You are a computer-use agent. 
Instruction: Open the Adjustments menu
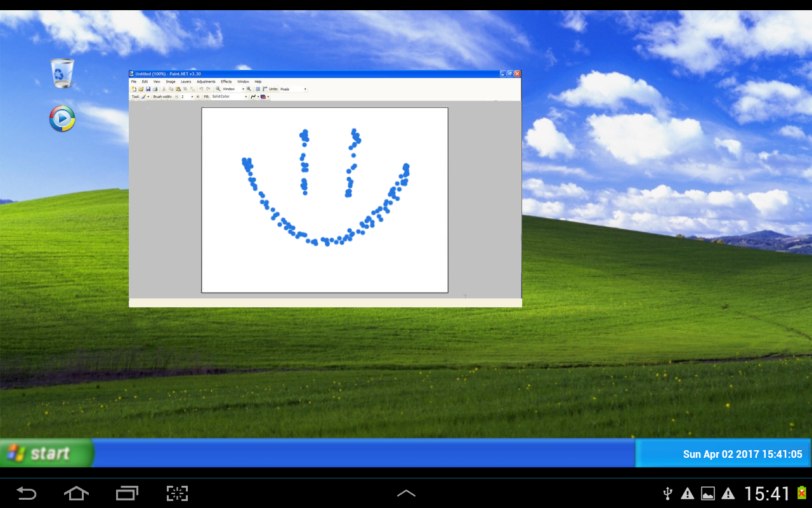click(206, 81)
